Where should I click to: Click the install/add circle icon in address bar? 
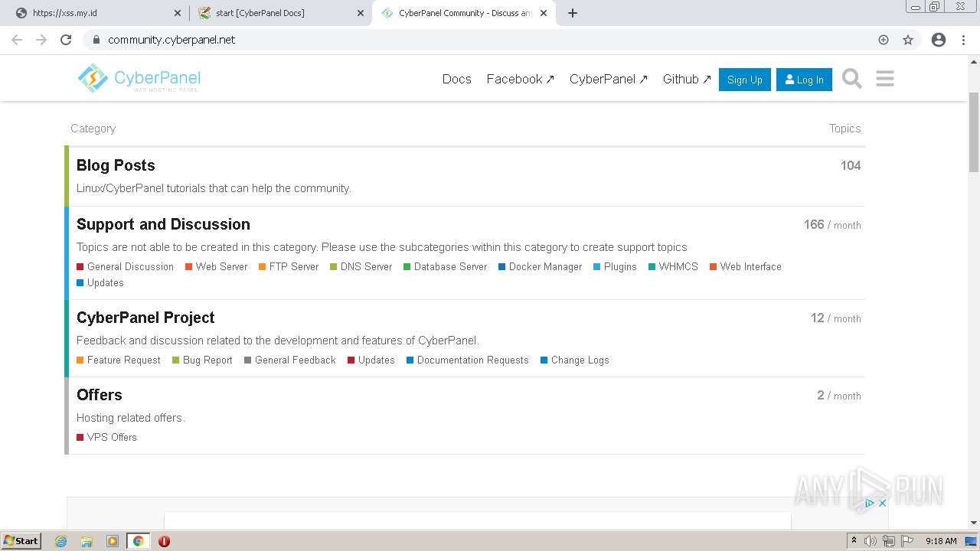pyautogui.click(x=884, y=40)
